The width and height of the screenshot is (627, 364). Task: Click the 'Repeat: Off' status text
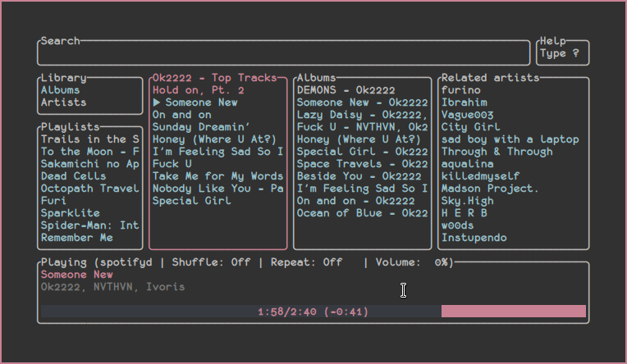click(x=306, y=262)
